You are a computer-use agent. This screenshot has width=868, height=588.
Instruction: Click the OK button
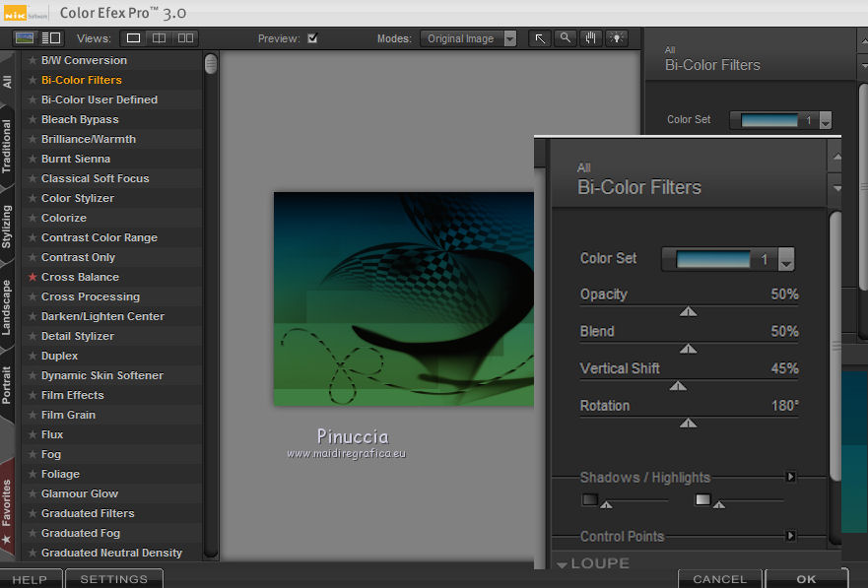806,579
